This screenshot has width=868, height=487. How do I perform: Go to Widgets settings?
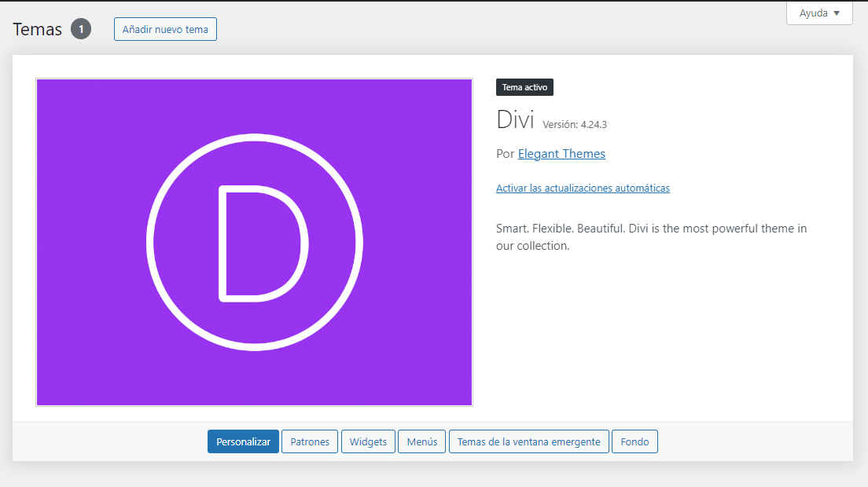click(x=368, y=441)
